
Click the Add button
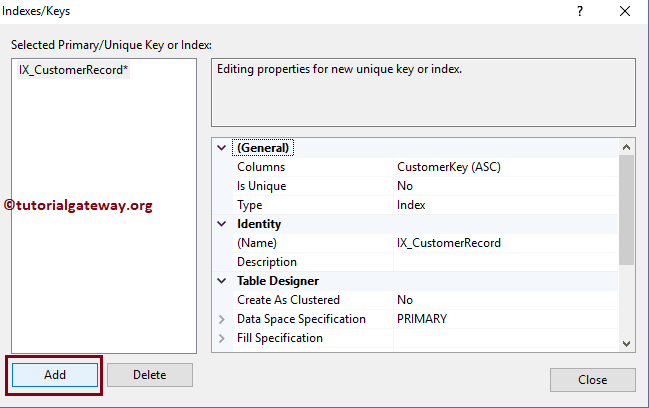[55, 375]
